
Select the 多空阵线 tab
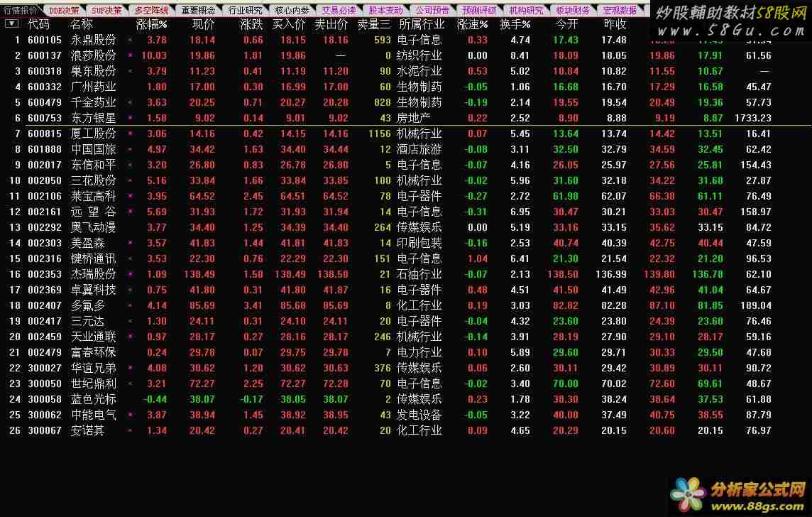pyautogui.click(x=152, y=10)
